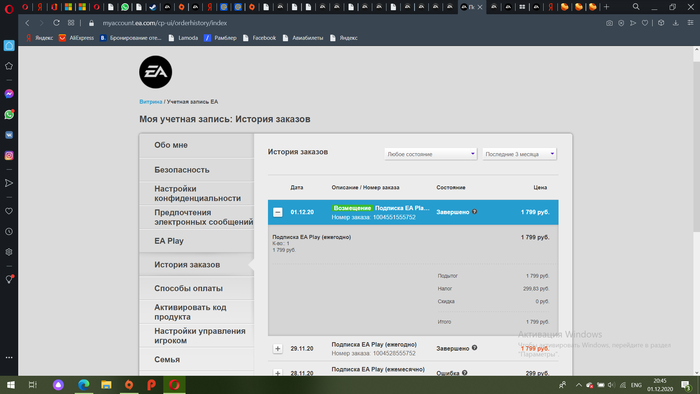
Task: Add page to bookmarks heart icon
Action: pos(645,23)
